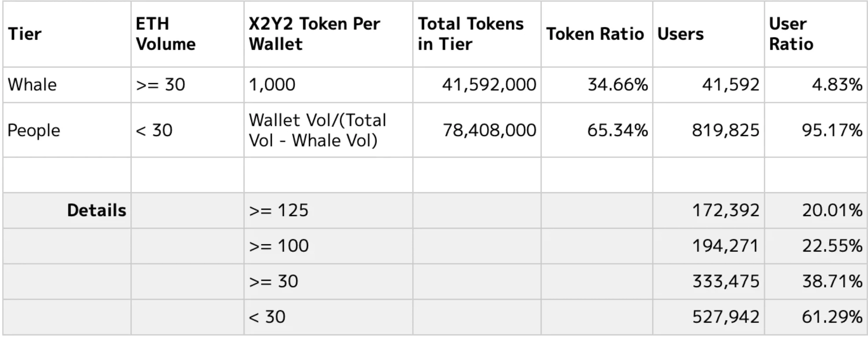Select the People tier cell
This screenshot has width=868, height=339.
click(x=34, y=130)
